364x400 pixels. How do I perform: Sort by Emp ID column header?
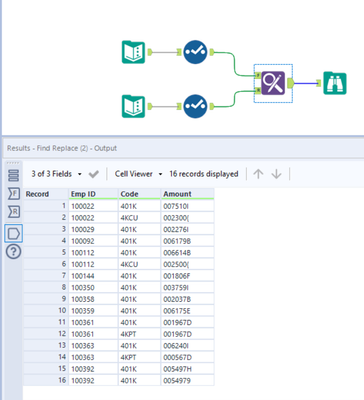pyautogui.click(x=93, y=194)
